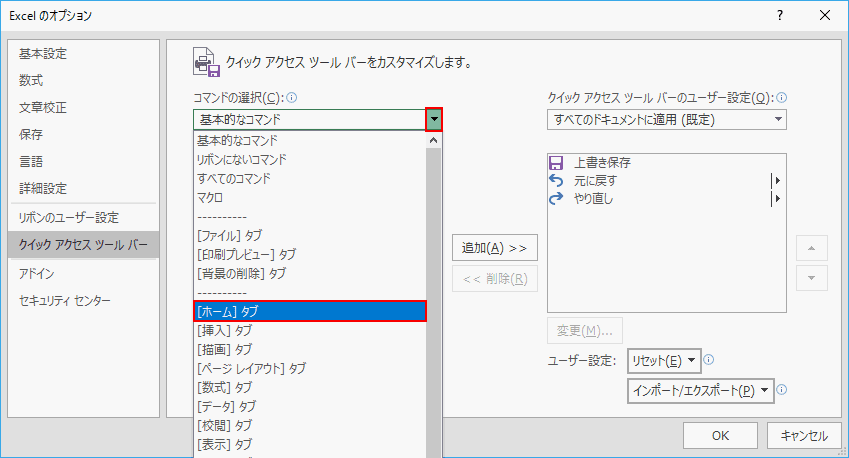
Task: Select 基本設定 in sidebar
Action: tap(83, 54)
